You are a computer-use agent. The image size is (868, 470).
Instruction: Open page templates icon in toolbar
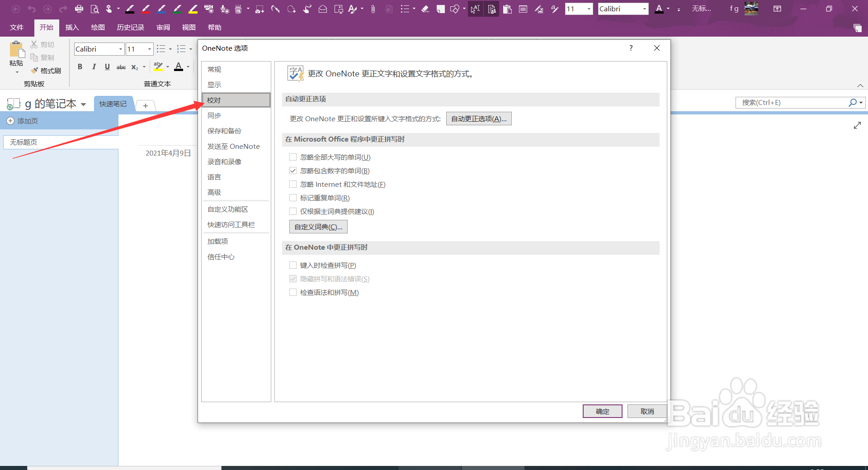point(491,9)
